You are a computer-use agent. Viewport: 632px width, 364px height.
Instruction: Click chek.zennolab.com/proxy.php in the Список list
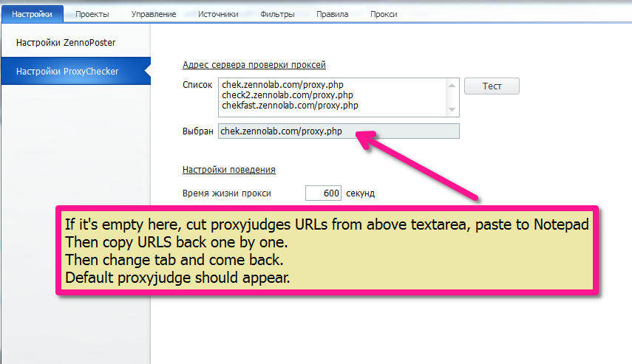(282, 85)
